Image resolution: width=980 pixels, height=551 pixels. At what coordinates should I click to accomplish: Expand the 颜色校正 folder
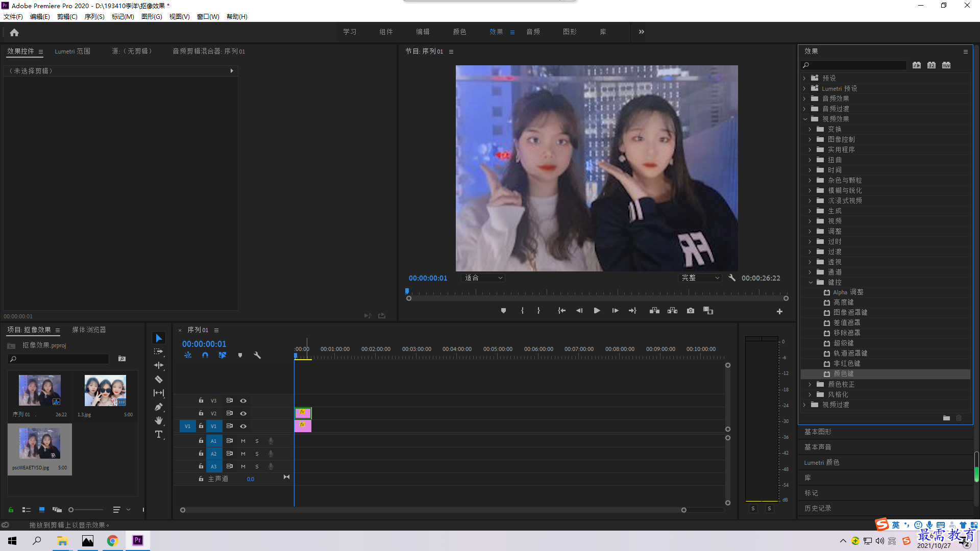pos(810,384)
